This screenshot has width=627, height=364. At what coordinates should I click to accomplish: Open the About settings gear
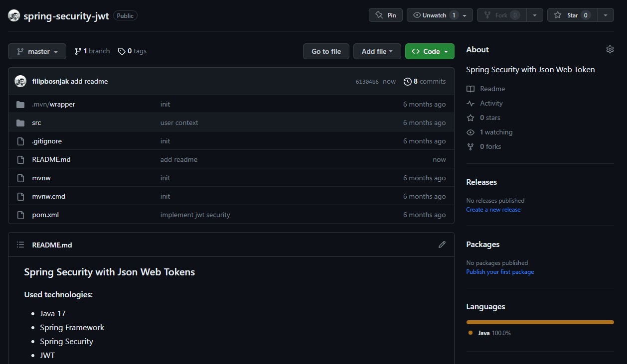click(610, 49)
